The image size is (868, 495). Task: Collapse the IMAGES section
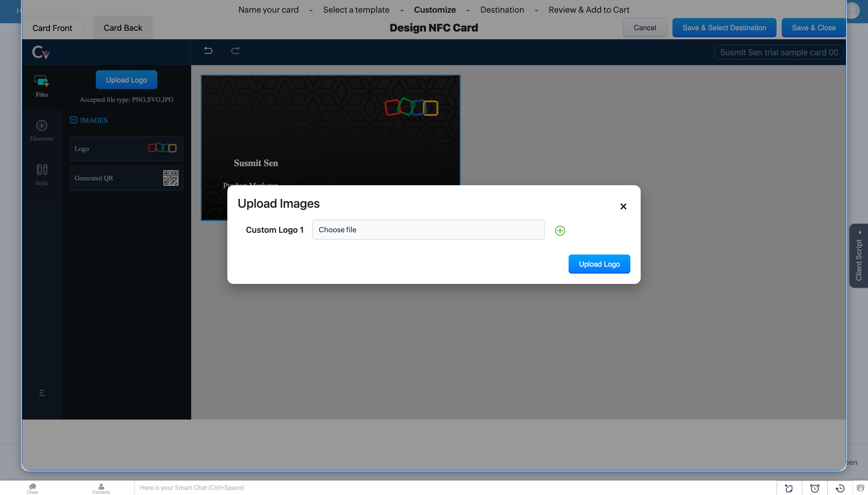point(74,120)
